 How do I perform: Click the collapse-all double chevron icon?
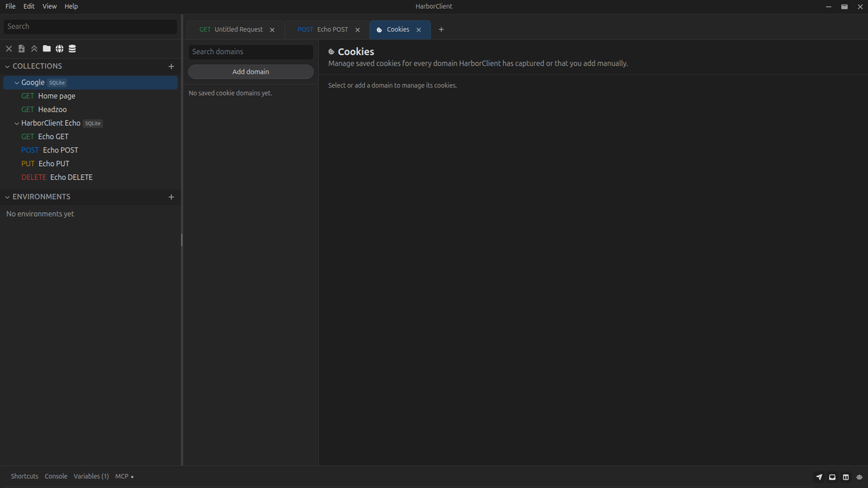[34, 49]
